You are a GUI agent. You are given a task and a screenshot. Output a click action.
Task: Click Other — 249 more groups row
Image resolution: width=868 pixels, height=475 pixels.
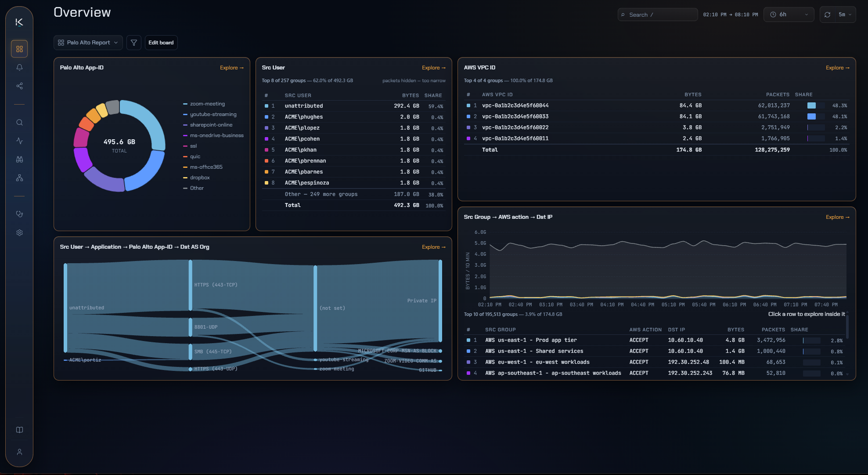354,194
